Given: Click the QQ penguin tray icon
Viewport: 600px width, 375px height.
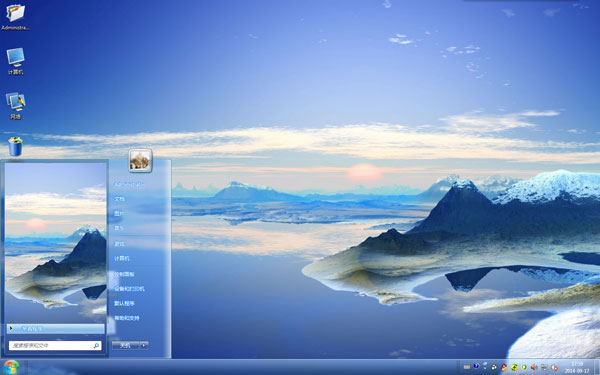Looking at the screenshot, I should click(x=494, y=367).
